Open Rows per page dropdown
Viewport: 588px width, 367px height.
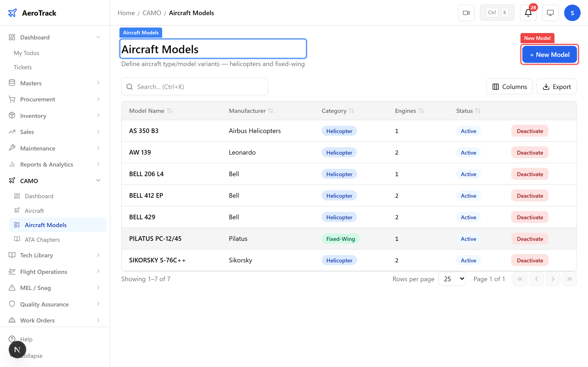tap(452, 279)
